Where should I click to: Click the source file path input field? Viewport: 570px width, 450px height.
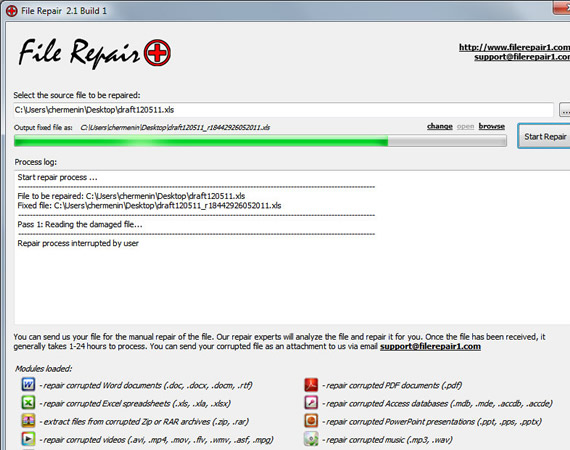[x=283, y=110]
